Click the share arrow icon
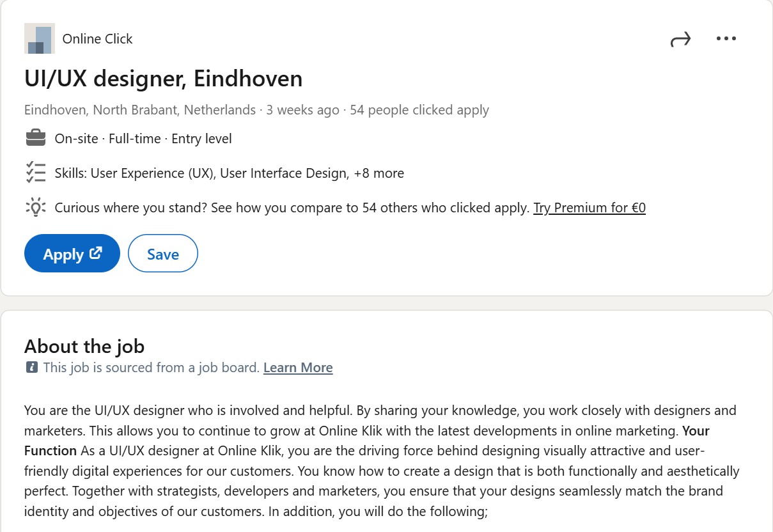This screenshot has width=773, height=532. pos(680,40)
